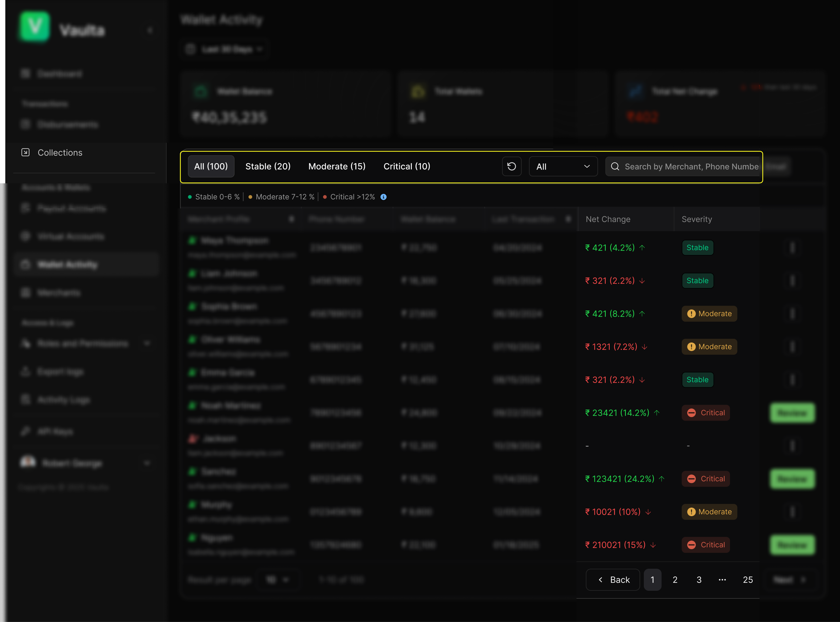Select the Critical (10) tab

406,166
